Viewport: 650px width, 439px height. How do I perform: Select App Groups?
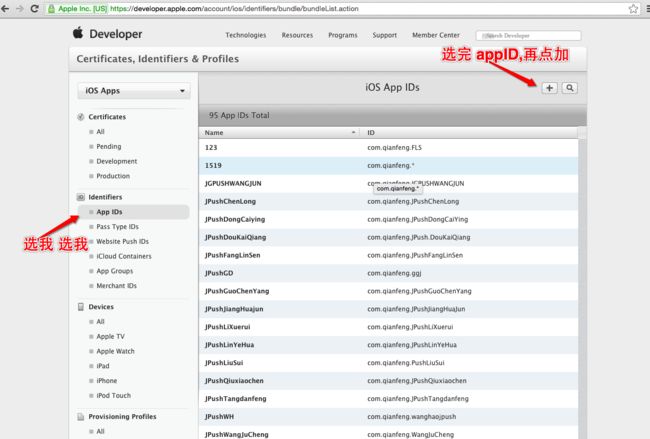(x=114, y=271)
